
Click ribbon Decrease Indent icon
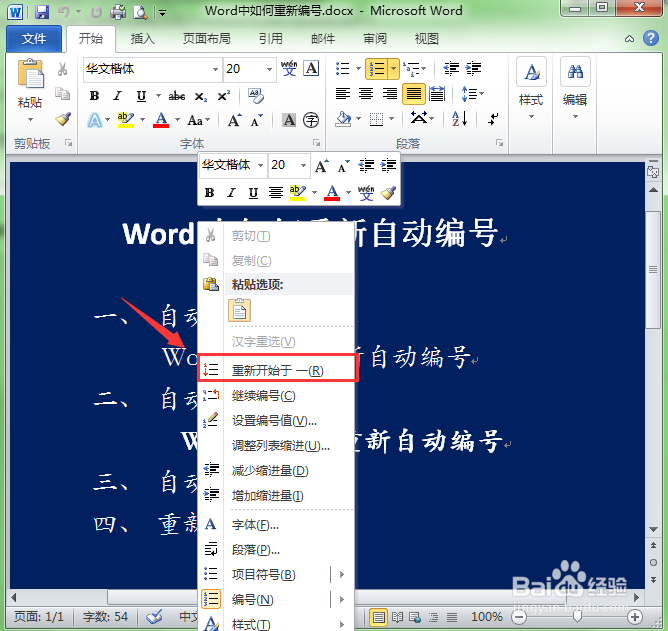click(451, 68)
